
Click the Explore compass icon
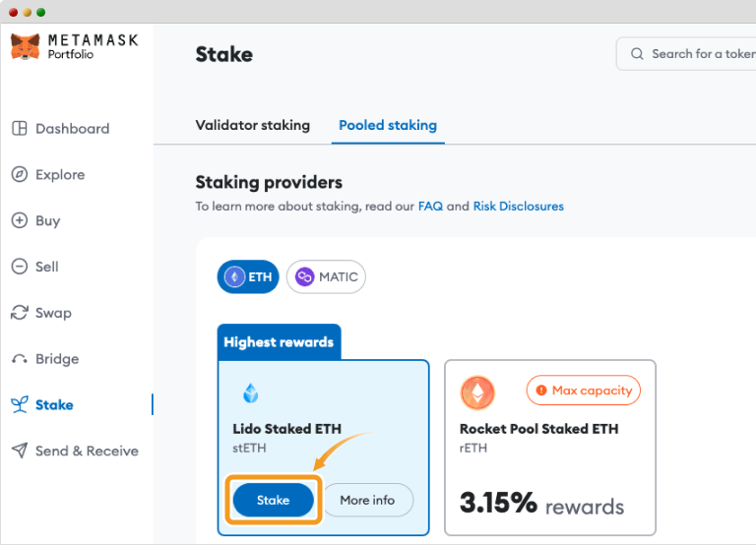[19, 175]
